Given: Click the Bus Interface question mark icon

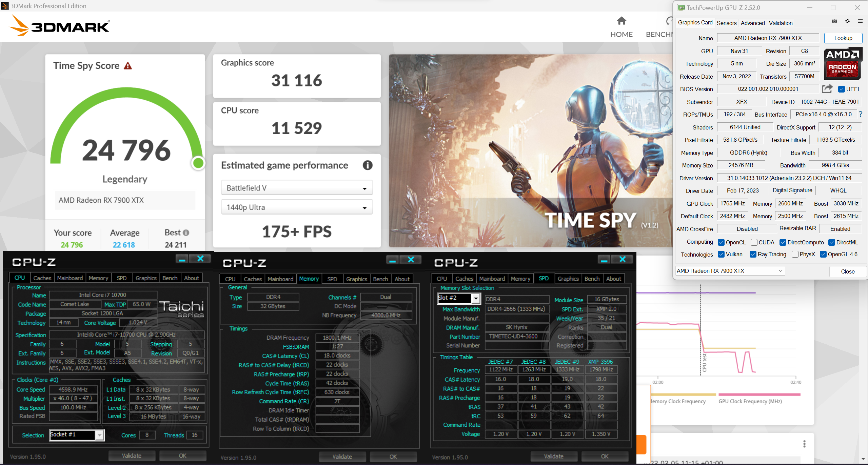Looking at the screenshot, I should coord(861,115).
